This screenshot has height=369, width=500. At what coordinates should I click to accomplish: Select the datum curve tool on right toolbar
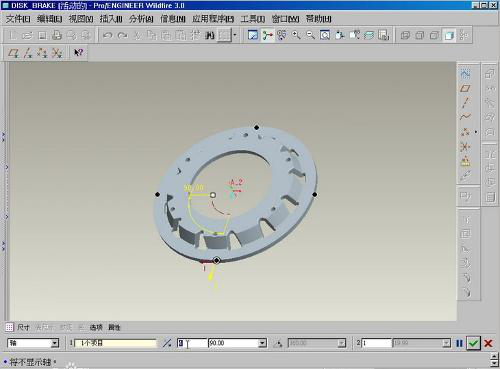point(465,117)
